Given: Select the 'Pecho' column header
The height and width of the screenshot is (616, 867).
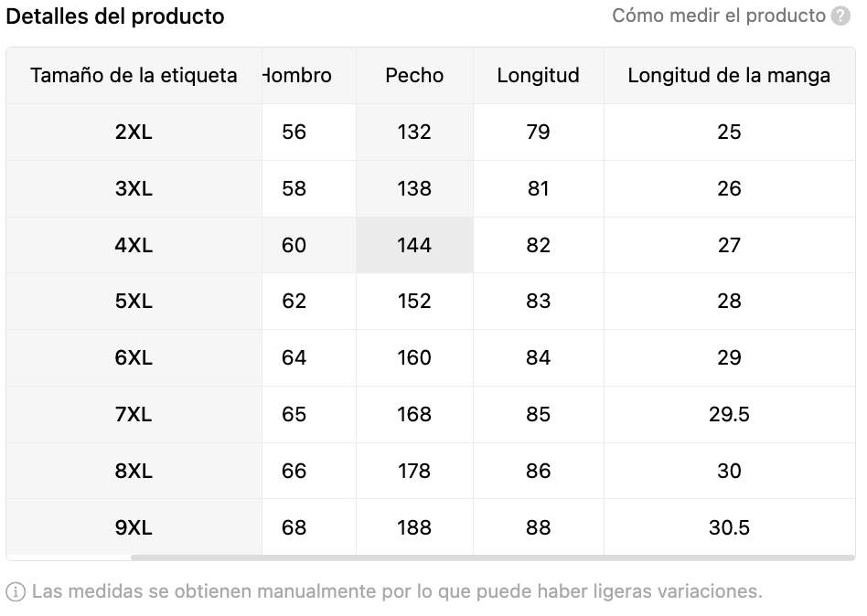Looking at the screenshot, I should 414,75.
